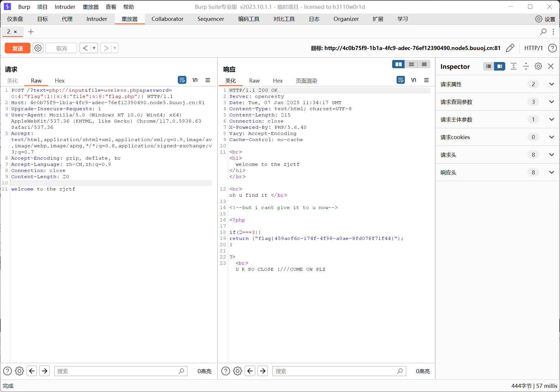
Task: Open the Collaborator tab
Action: [167, 19]
